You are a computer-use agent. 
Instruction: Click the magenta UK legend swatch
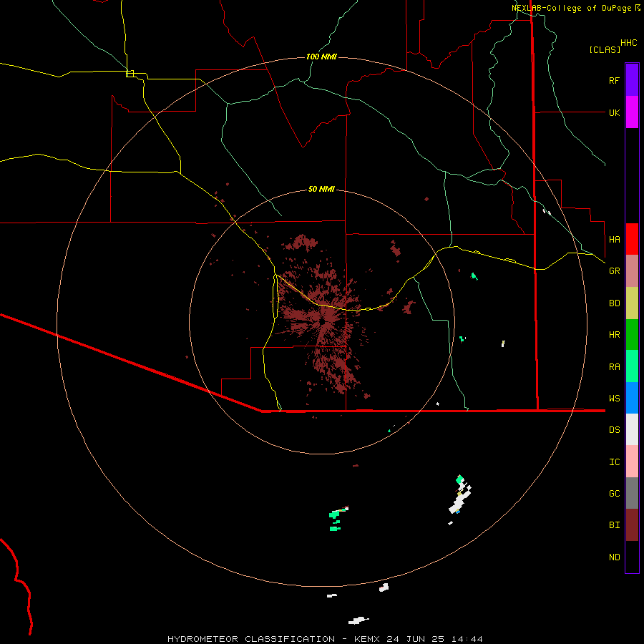(x=632, y=112)
